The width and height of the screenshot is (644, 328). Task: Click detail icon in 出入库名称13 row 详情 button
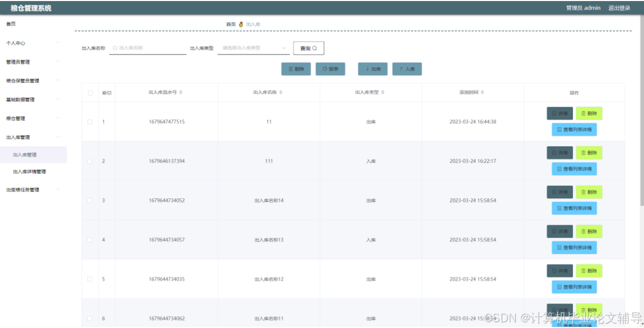(554, 231)
